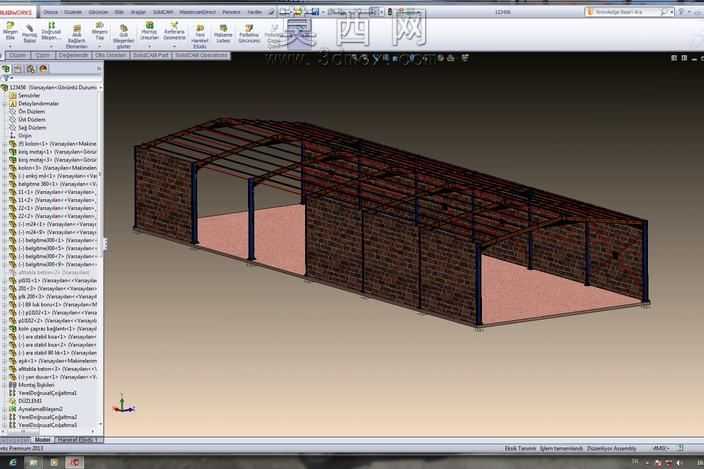The height and width of the screenshot is (469, 704).
Task: Select the 22<2> component in the tree
Action: pos(53,216)
